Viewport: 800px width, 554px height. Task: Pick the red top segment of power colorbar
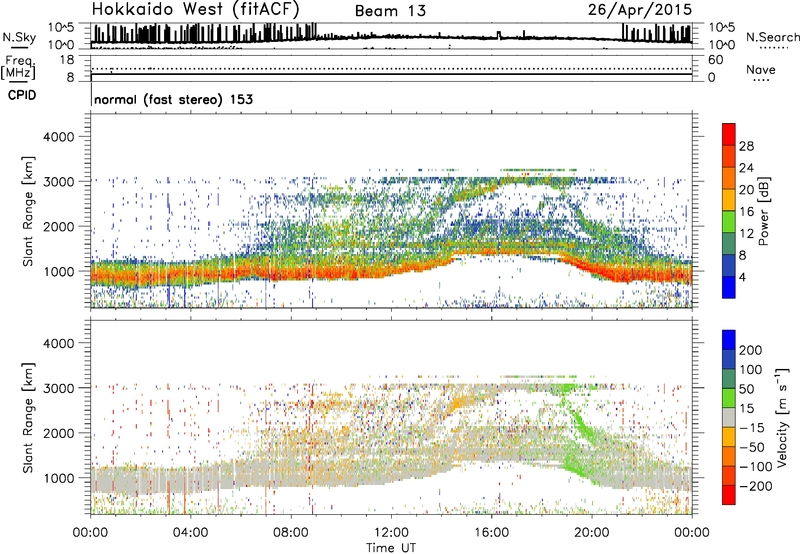coord(729,134)
